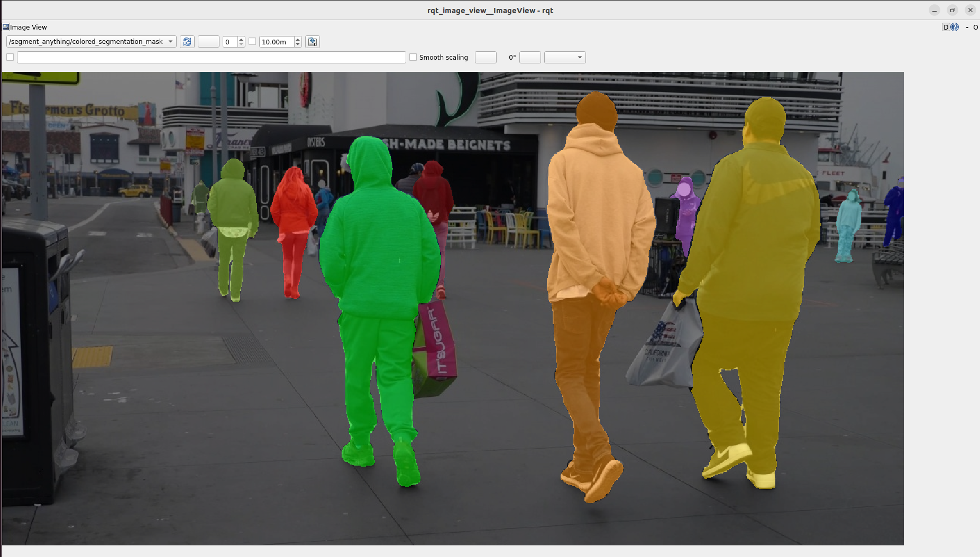Expand the empty dropdown beside the refresh icon
This screenshot has width=980, height=557.
point(208,41)
